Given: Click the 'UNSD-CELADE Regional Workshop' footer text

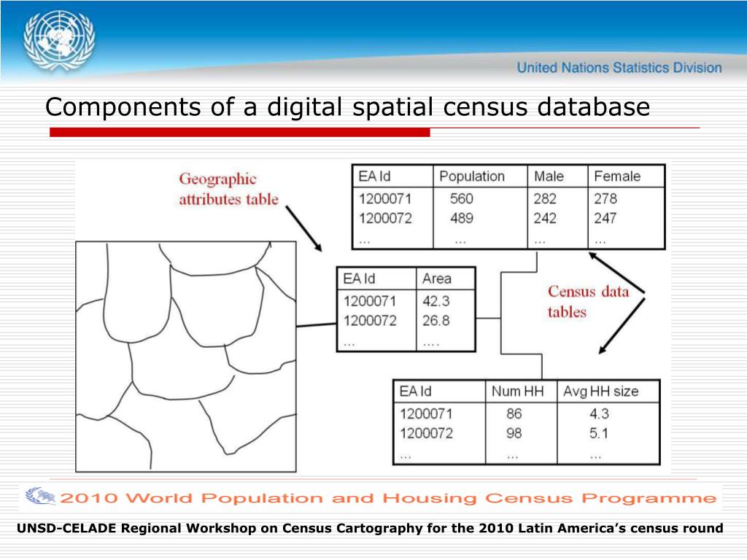Looking at the screenshot, I should (x=370, y=528).
